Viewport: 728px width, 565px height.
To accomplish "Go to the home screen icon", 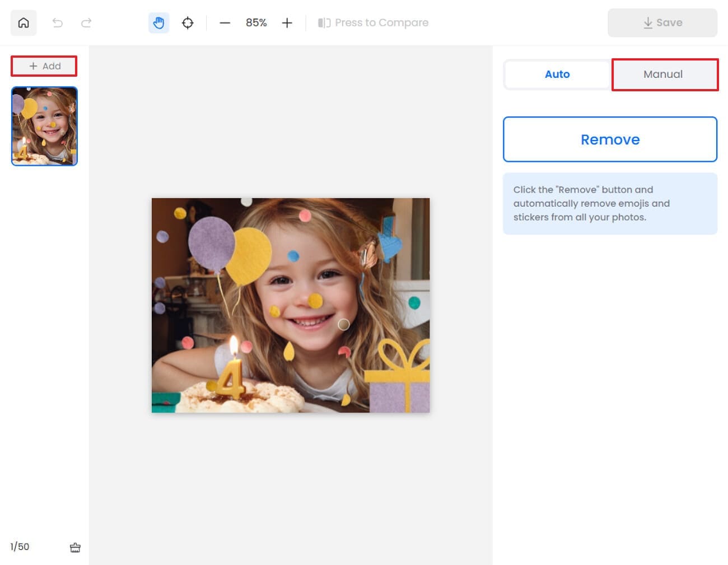I will coord(24,23).
